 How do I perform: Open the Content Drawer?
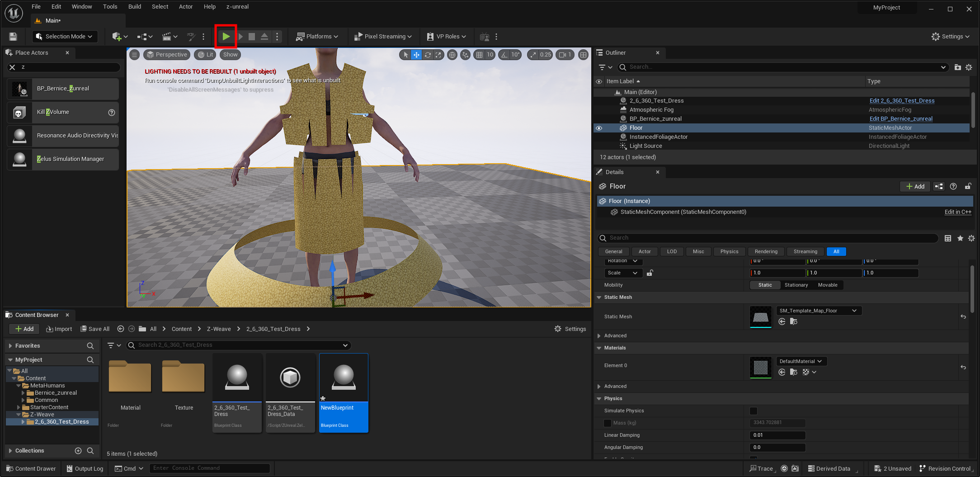click(x=31, y=468)
